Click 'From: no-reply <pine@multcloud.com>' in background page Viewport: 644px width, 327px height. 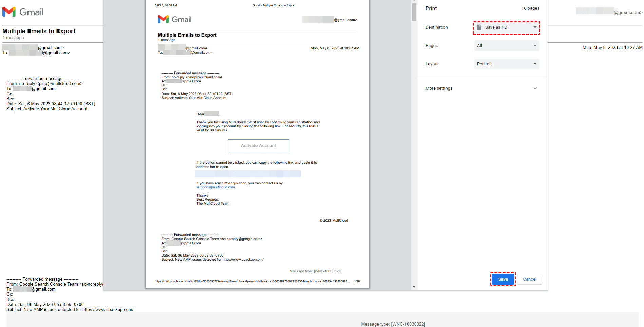(x=44, y=84)
